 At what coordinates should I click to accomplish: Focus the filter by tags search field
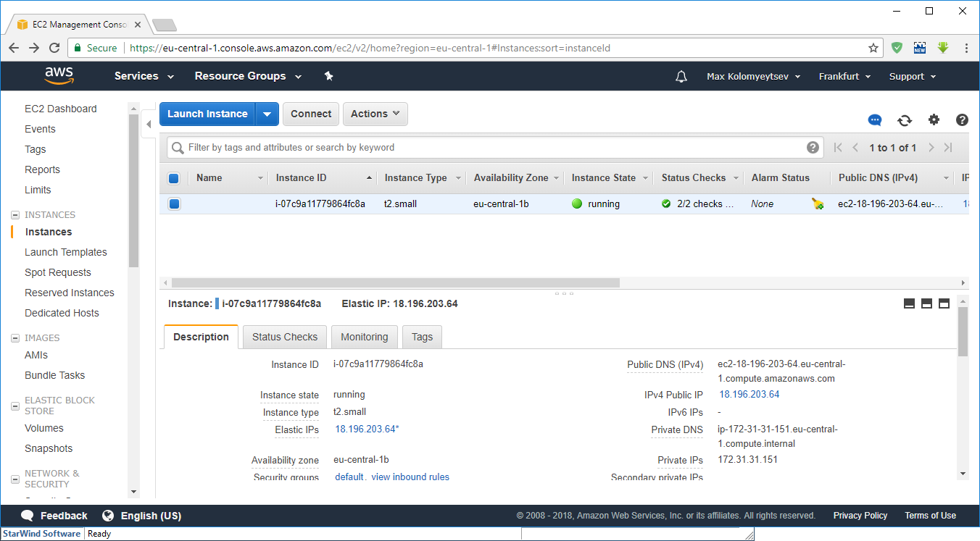click(x=496, y=148)
